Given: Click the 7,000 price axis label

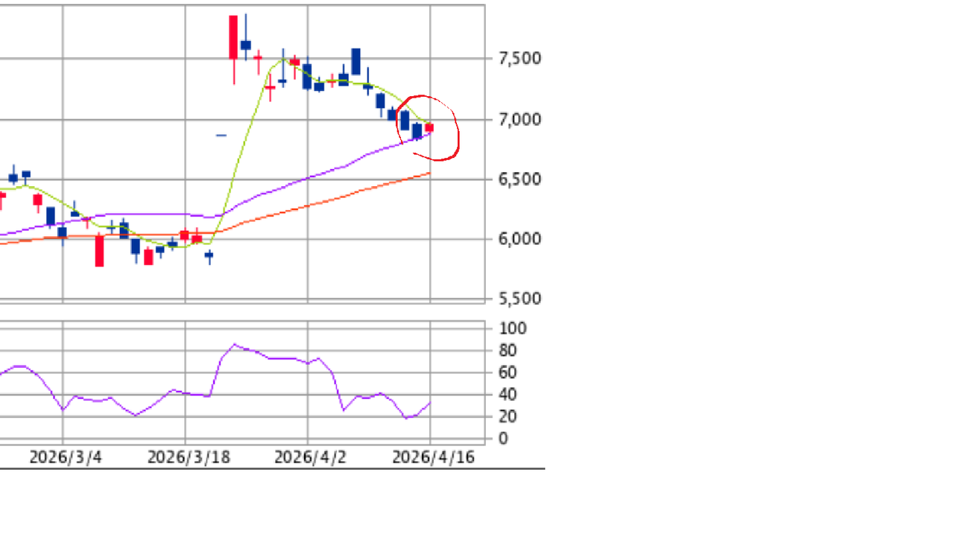Looking at the screenshot, I should [x=519, y=119].
